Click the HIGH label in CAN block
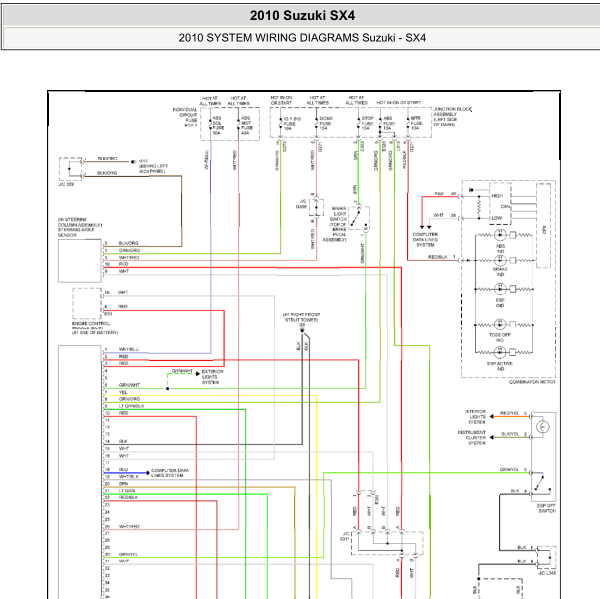This screenshot has height=599, width=600. tap(497, 196)
